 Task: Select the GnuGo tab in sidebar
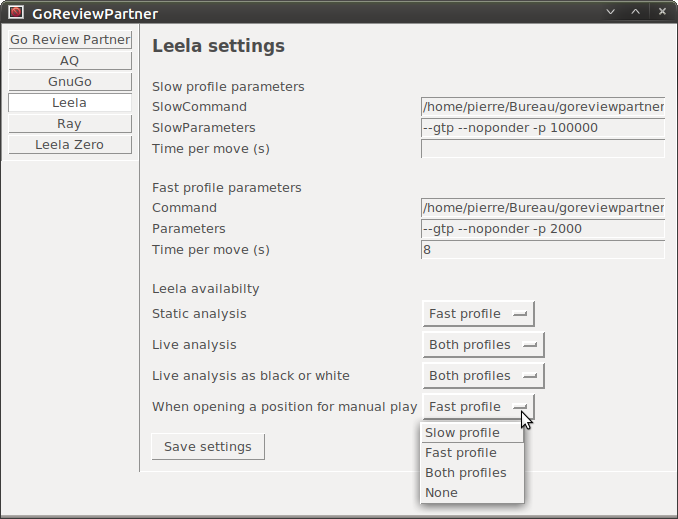click(x=70, y=82)
